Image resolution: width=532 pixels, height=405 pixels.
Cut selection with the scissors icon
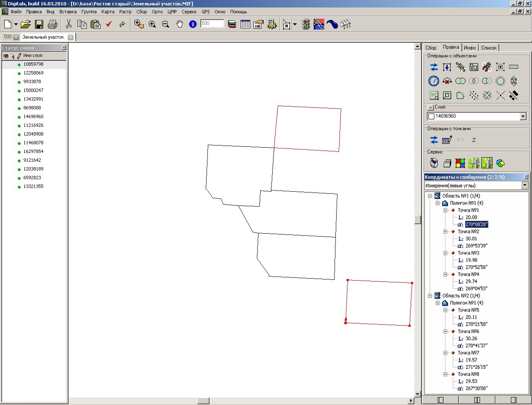coord(69,25)
